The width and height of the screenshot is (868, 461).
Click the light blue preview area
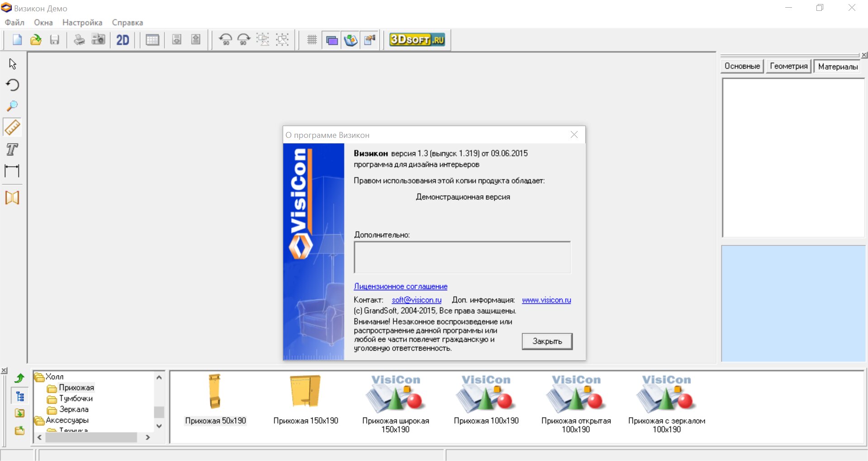pyautogui.click(x=793, y=304)
